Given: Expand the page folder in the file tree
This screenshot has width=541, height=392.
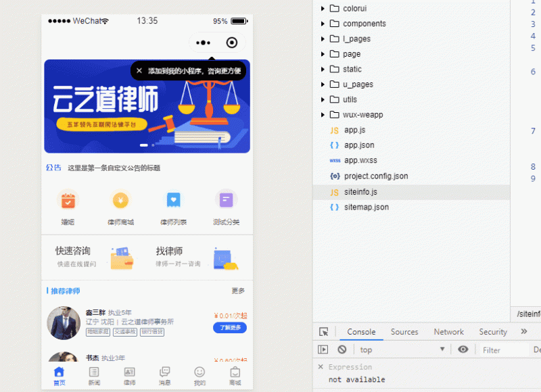Looking at the screenshot, I should [x=323, y=53].
